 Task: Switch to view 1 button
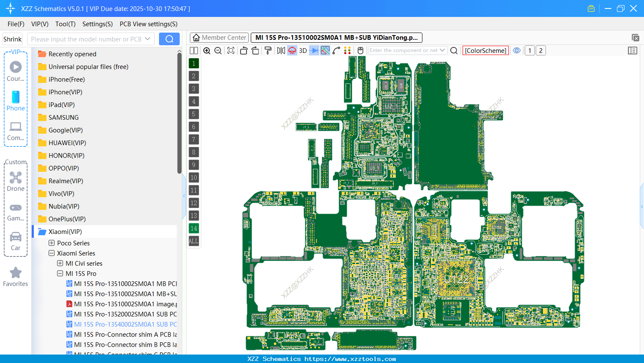(529, 50)
